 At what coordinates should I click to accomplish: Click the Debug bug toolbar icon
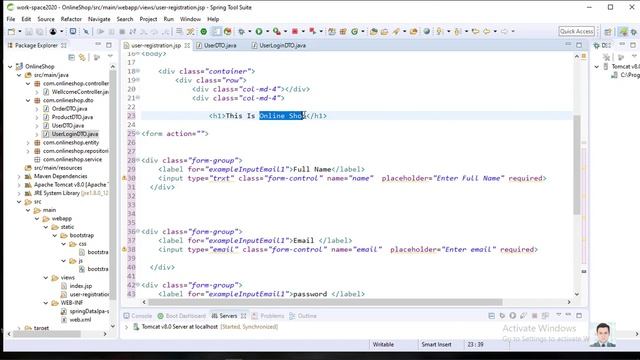click(242, 31)
